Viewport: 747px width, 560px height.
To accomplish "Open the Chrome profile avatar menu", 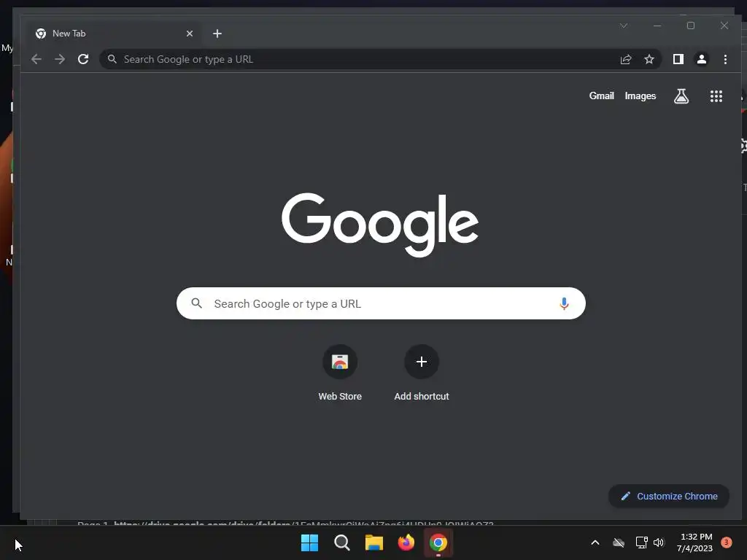I will 701,59.
